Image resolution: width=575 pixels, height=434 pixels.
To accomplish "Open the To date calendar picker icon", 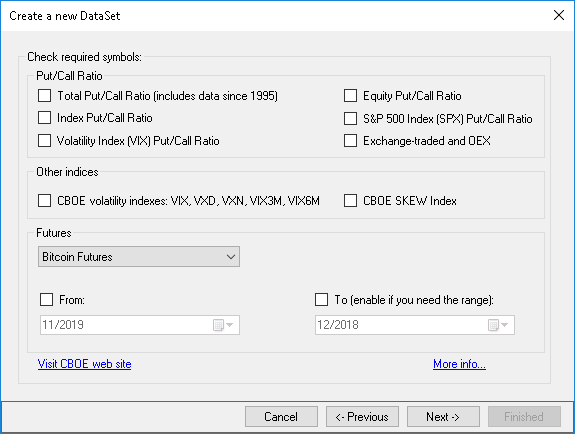I will 498,325.
